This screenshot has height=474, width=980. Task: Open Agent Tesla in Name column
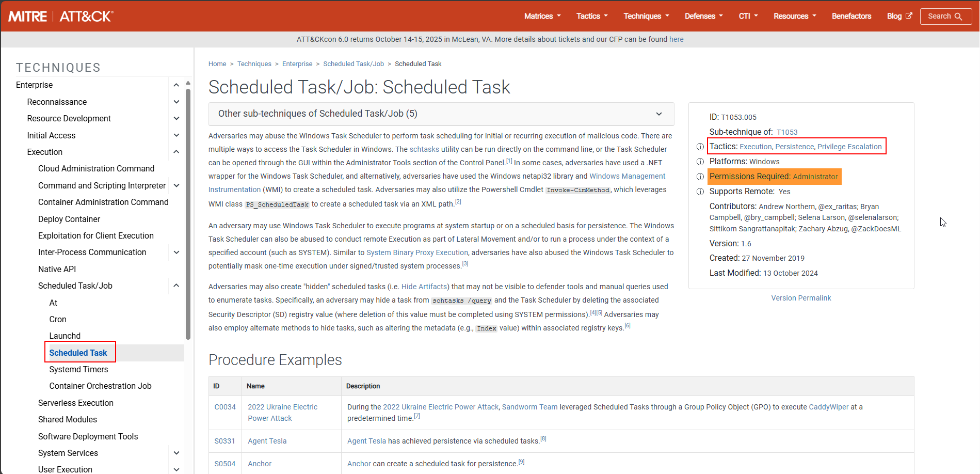(x=267, y=441)
